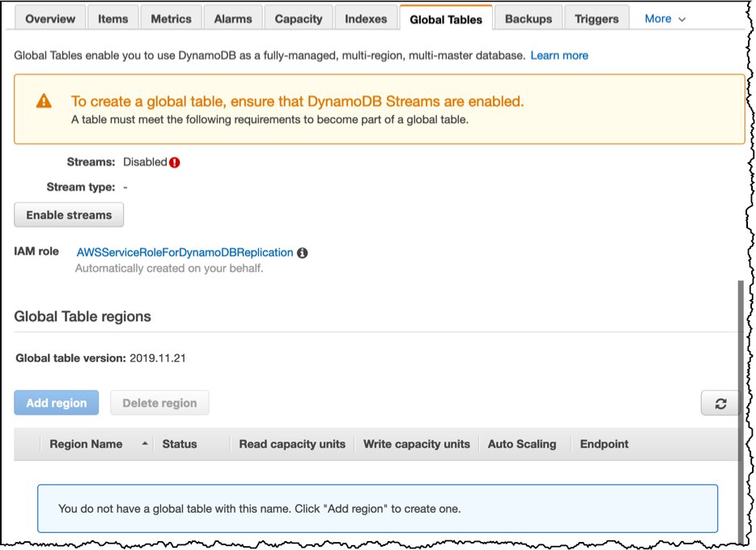Click the "Automatically created on your behalf." note
756x550 pixels.
(169, 269)
